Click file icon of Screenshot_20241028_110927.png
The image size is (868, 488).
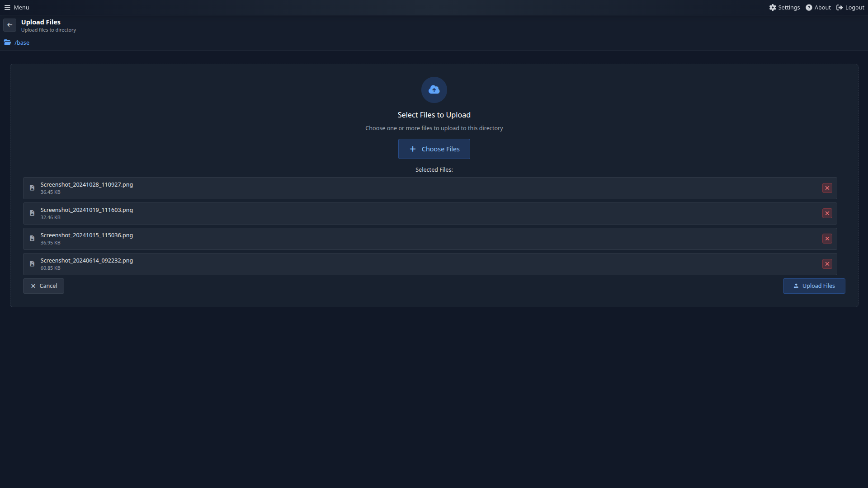tap(32, 188)
